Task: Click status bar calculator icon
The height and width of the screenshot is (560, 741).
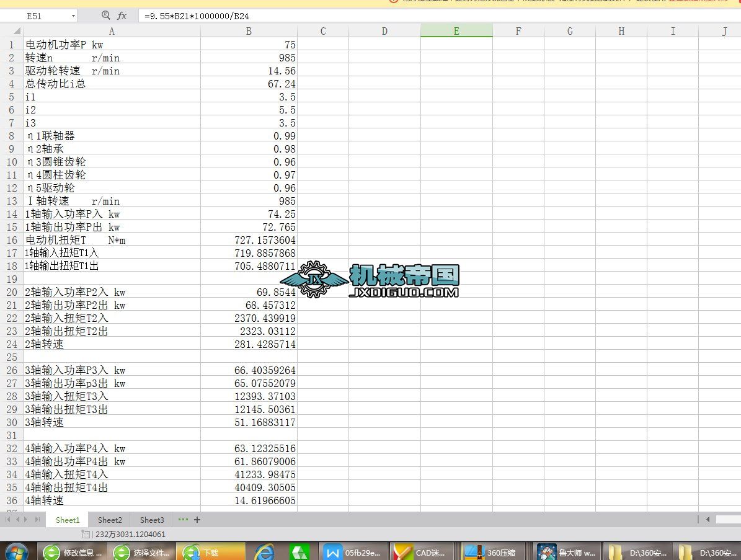Action: (x=86, y=534)
